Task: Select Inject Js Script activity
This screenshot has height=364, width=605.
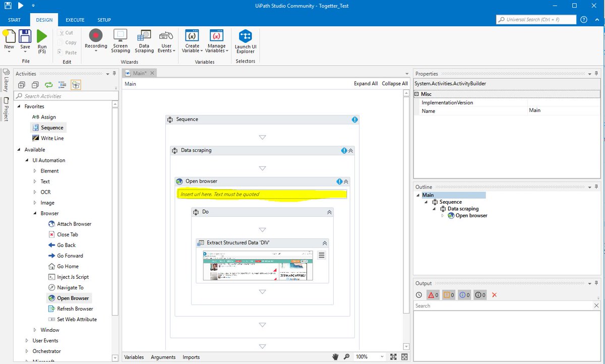Action: 73,277
